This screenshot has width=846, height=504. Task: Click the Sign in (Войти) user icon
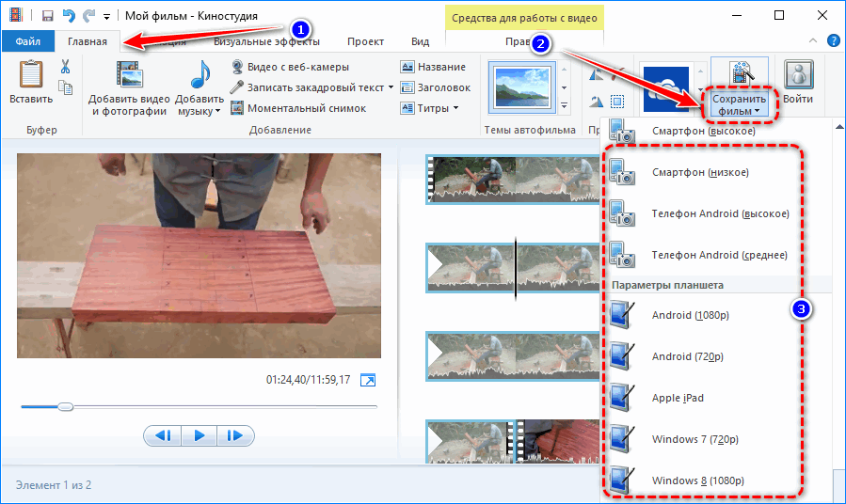click(x=798, y=81)
